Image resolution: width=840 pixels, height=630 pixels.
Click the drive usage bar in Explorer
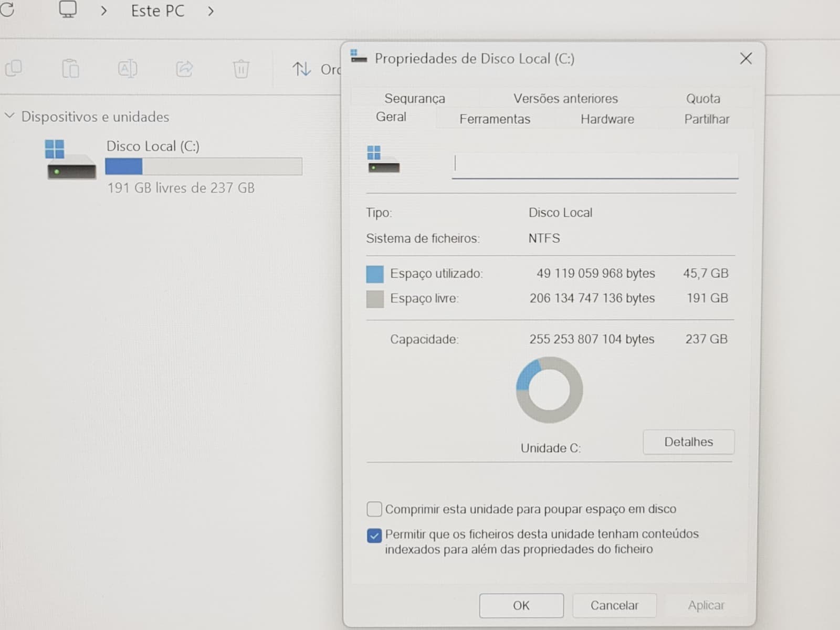click(x=204, y=166)
